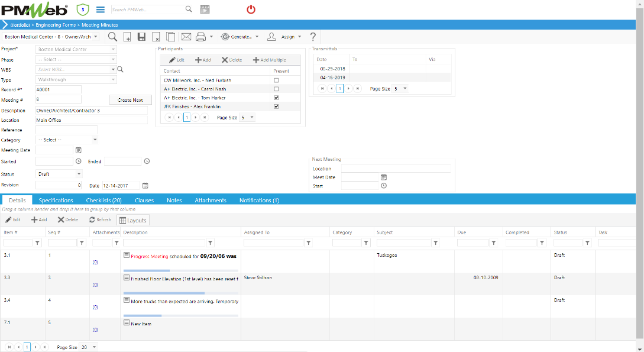Toggle Present for A+ Electric Carrol Nash
Image resolution: width=644 pixels, height=352 pixels.
coord(276,89)
